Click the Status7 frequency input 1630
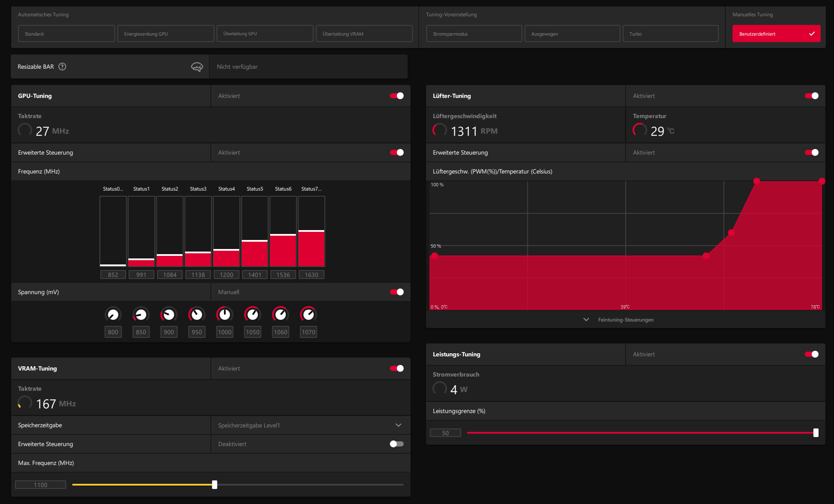 pos(311,275)
